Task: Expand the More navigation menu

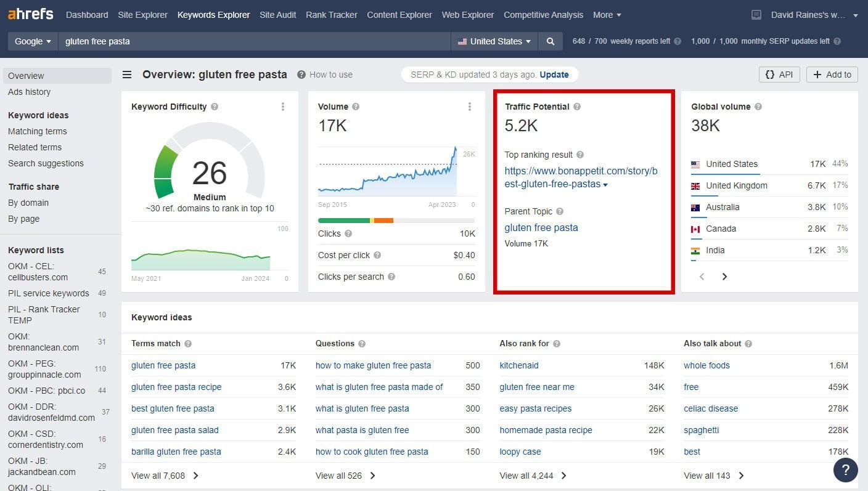Action: 607,15
